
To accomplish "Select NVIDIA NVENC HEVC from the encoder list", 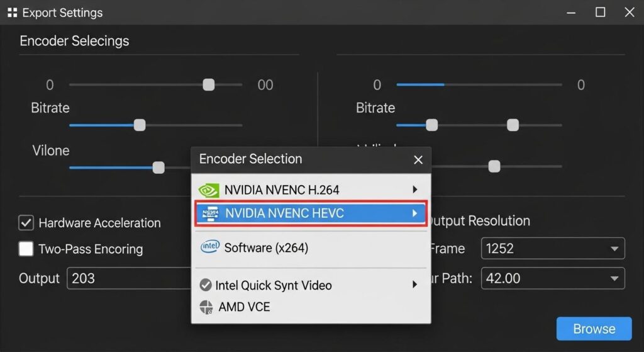I will point(284,213).
